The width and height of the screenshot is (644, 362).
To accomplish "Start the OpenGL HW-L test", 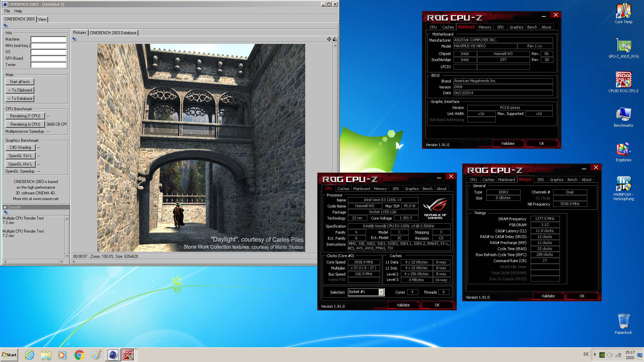I will pyautogui.click(x=20, y=164).
